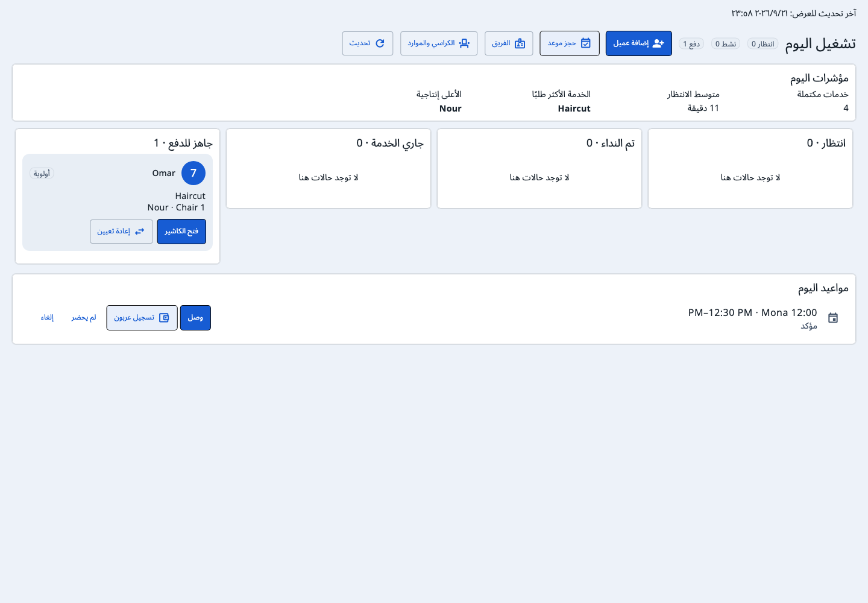The width and height of the screenshot is (868, 603).
Task: Mark Mona as no-show (لم يحضر)
Action: (84, 318)
